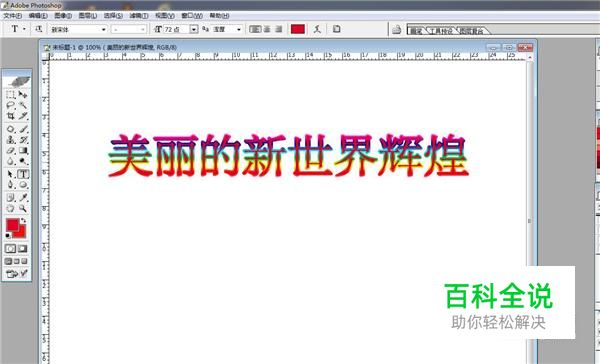Select the Gradient tool
Screen dimensions: 600x364
[23, 150]
